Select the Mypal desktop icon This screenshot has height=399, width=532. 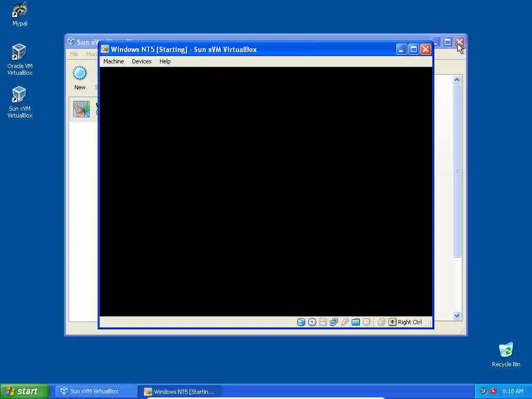point(20,14)
